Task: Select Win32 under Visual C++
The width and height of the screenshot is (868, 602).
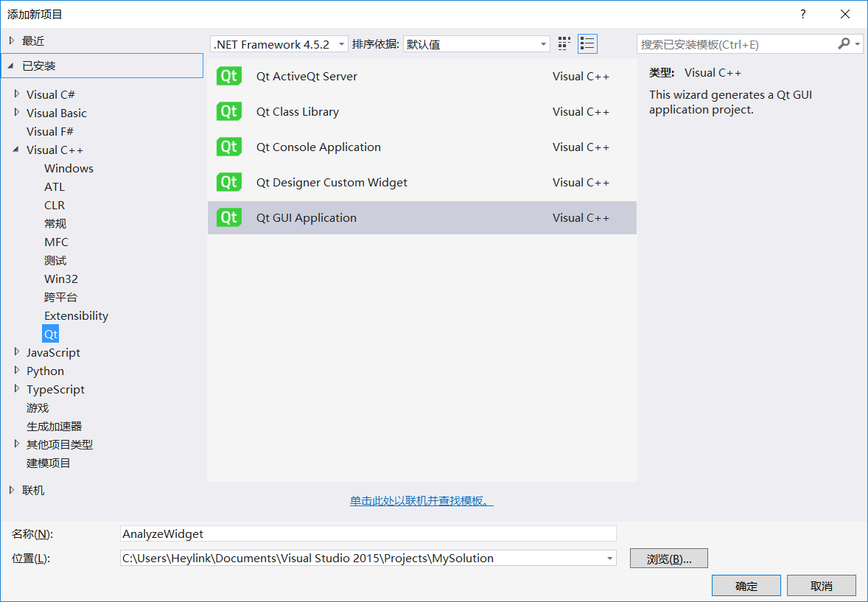Action: tap(61, 279)
